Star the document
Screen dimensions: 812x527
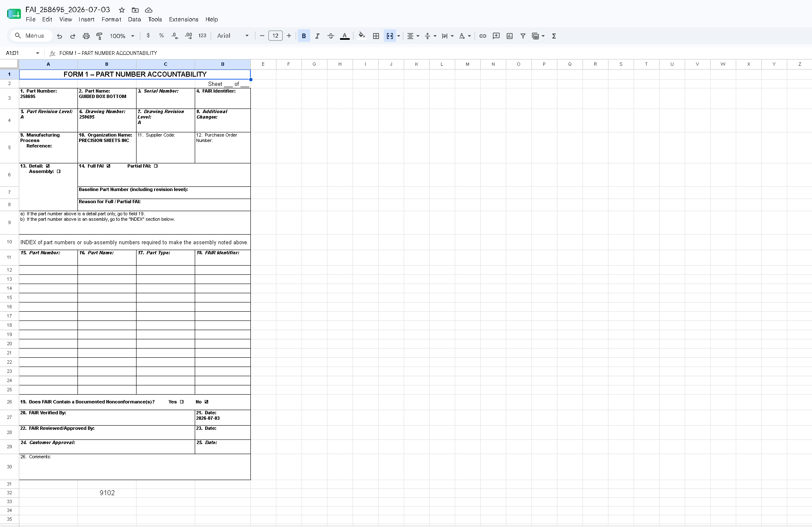coord(122,10)
